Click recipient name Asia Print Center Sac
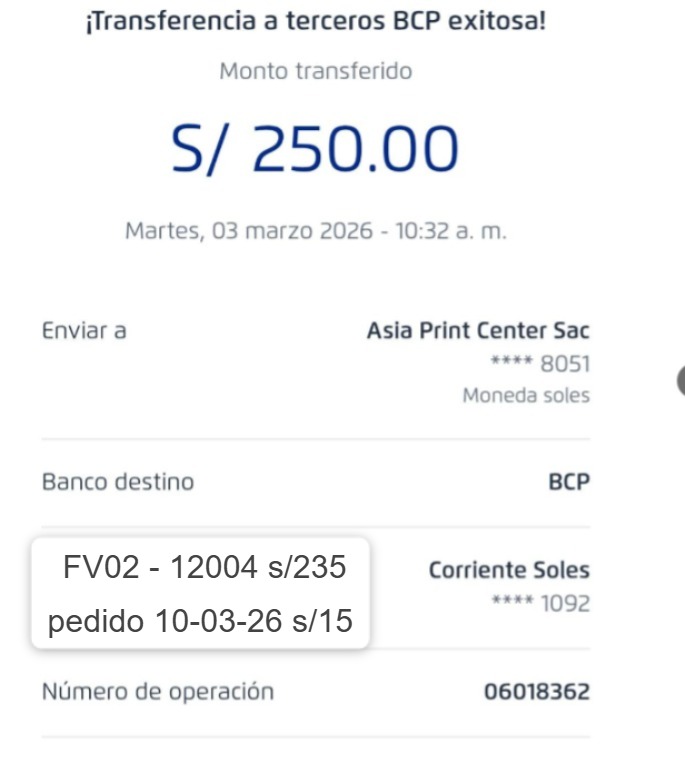685x763 pixels. tap(478, 331)
